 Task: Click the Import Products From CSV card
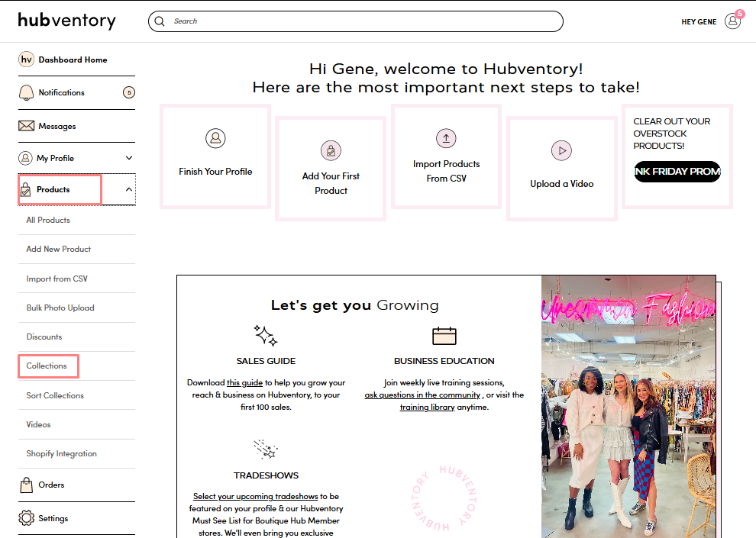(446, 156)
